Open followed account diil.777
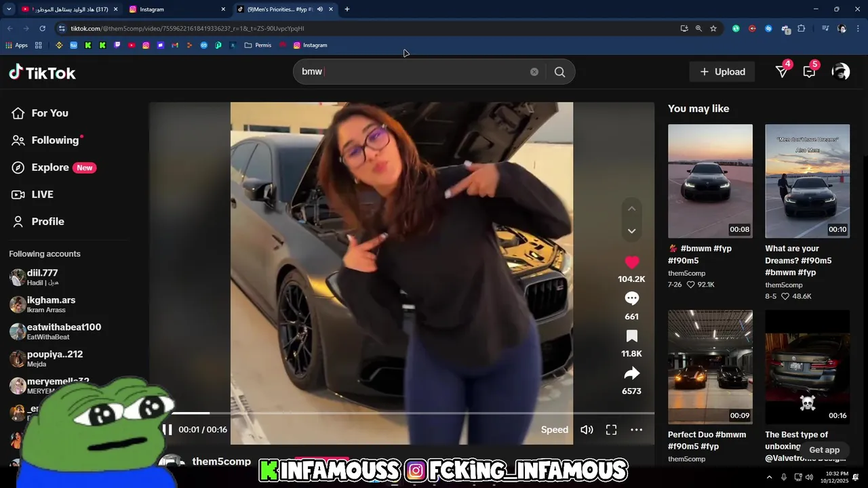The width and height of the screenshot is (868, 488). coord(42,277)
